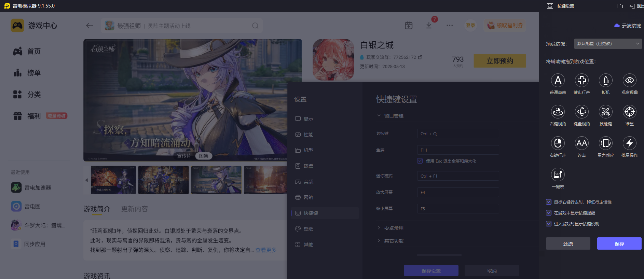Viewport: 644px width, 279px height.
Task: Open the downloads icon with badge 7
Action: pyautogui.click(x=429, y=25)
